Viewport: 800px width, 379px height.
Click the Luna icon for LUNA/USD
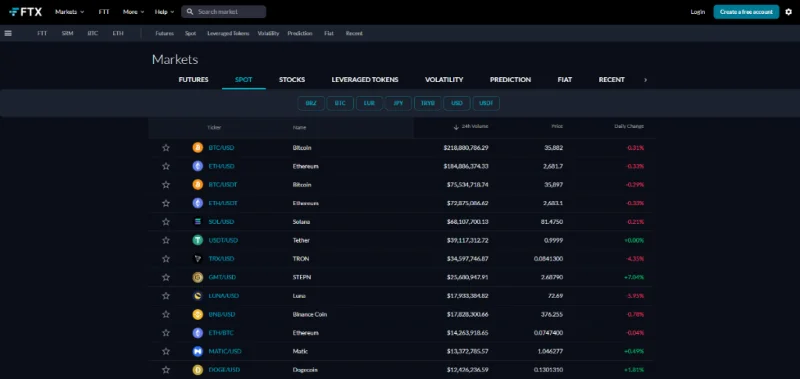click(x=197, y=296)
